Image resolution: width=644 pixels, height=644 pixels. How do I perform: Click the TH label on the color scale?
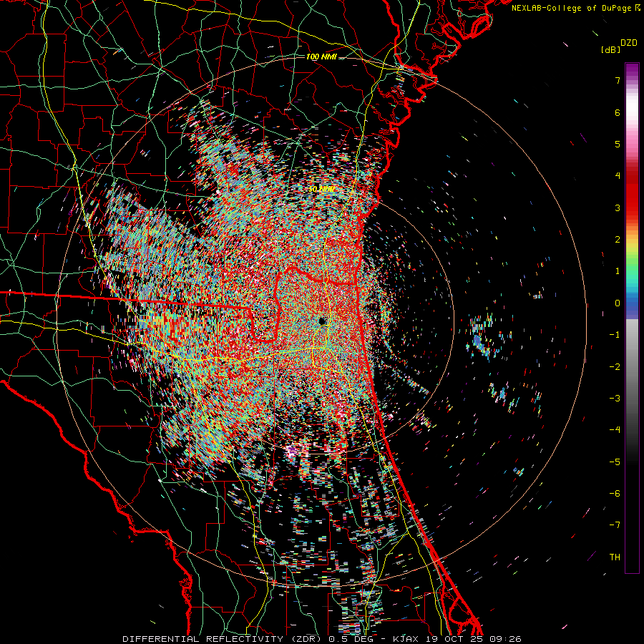615,557
